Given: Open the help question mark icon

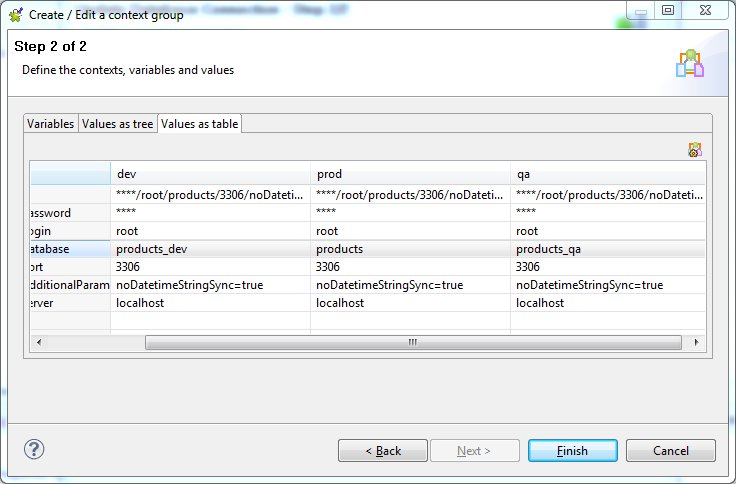Looking at the screenshot, I should click(34, 449).
